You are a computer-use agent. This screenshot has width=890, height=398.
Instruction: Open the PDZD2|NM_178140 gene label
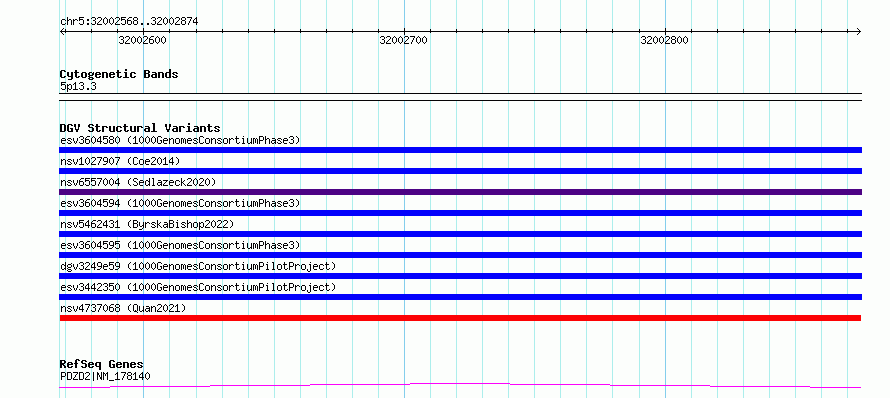coord(105,376)
